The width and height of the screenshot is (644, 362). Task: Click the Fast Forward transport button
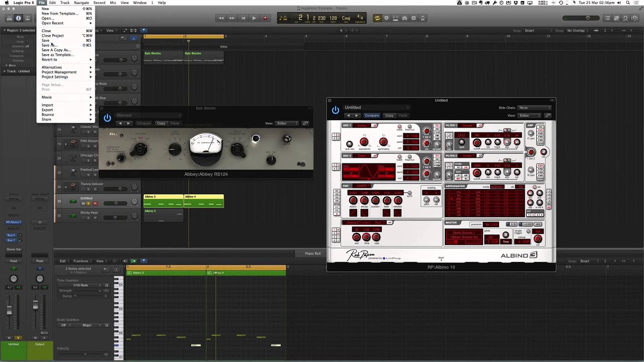pos(232,18)
